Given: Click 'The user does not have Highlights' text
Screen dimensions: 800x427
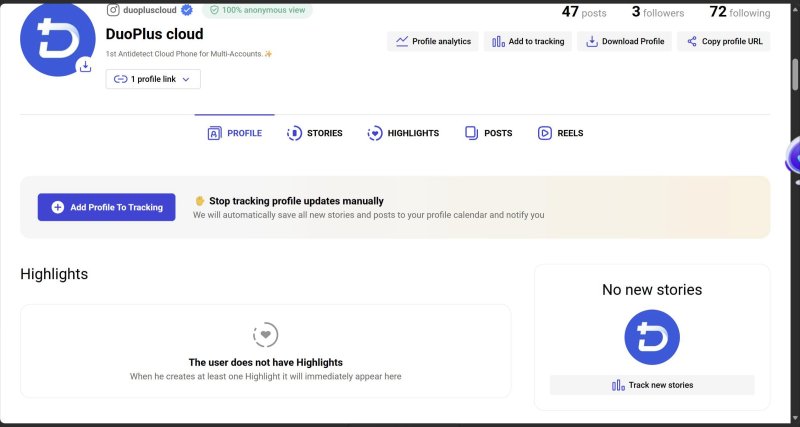Looking at the screenshot, I should pyautogui.click(x=265, y=363).
